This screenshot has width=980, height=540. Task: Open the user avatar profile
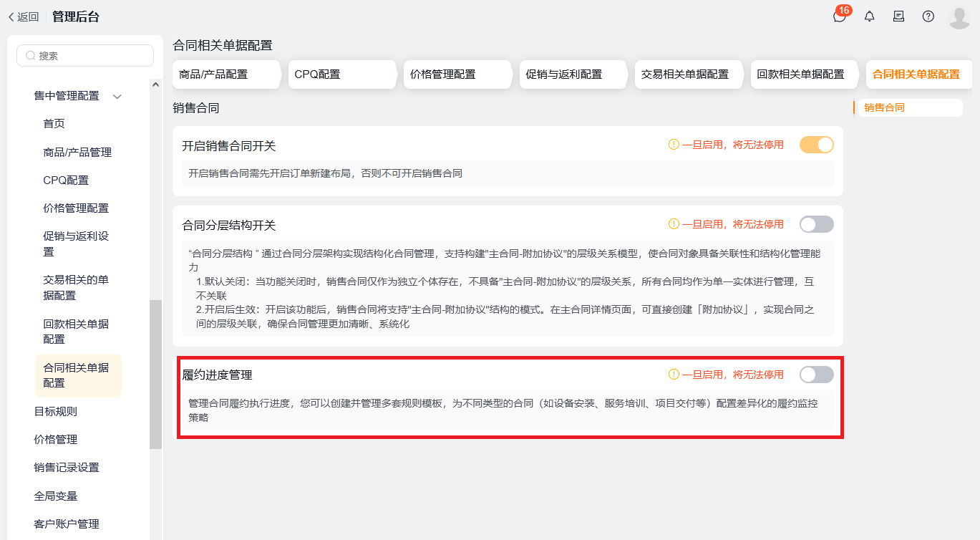coord(959,16)
